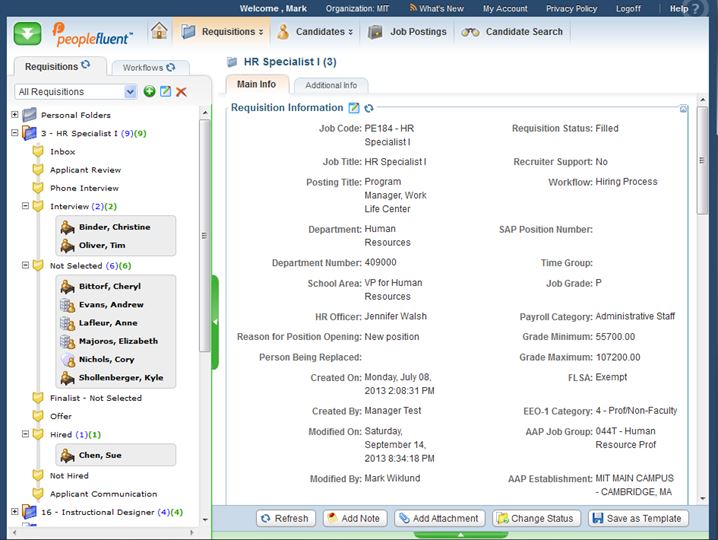Collapse the 3 - HR Specialist I node
Screen dimensions: 718x540
point(15,133)
